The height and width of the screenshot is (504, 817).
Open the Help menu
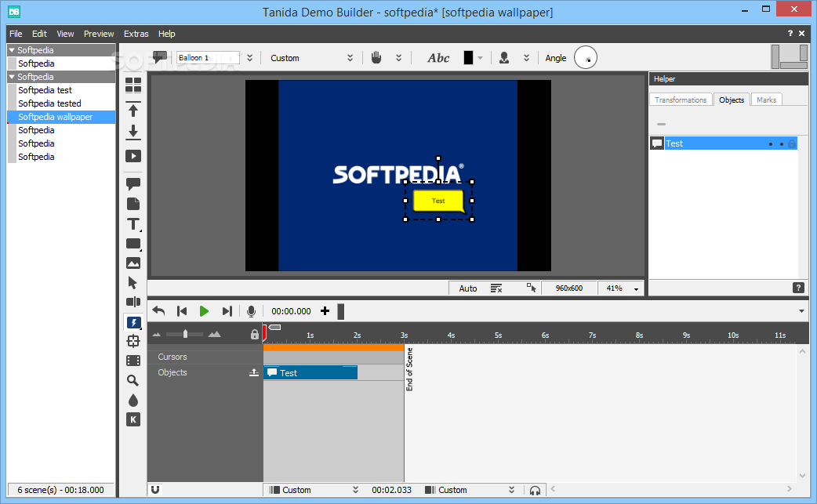click(x=167, y=34)
